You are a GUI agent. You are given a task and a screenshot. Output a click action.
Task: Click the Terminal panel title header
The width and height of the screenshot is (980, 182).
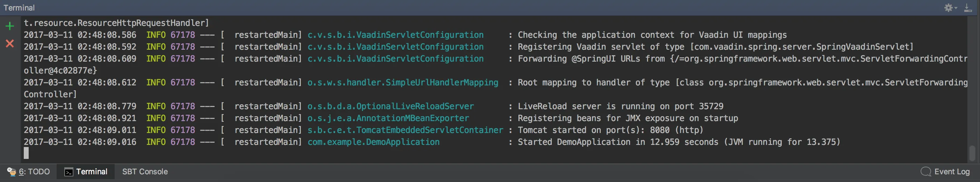pos(19,8)
